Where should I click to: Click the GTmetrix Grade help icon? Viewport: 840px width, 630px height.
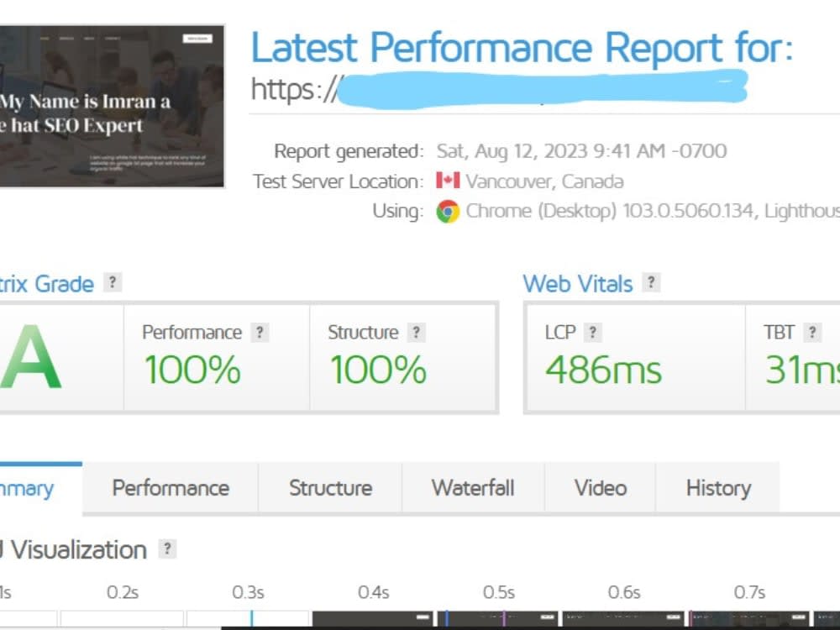point(113,282)
